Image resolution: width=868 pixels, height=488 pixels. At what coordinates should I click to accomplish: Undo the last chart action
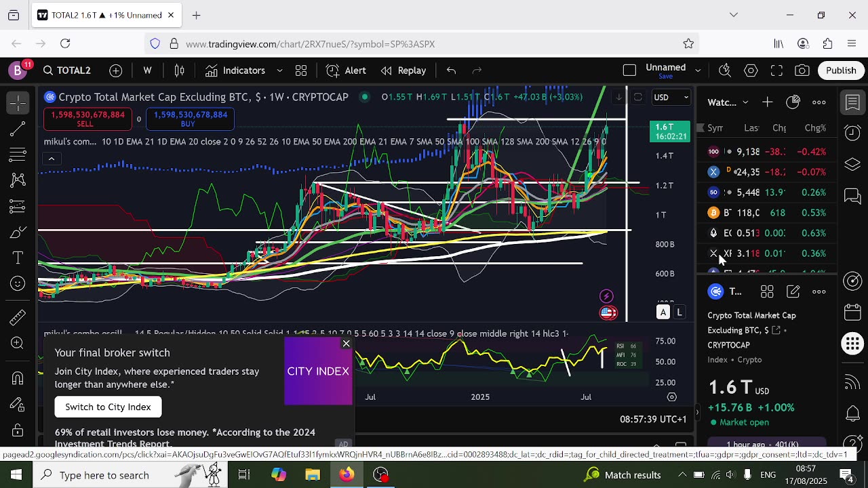pyautogui.click(x=451, y=70)
